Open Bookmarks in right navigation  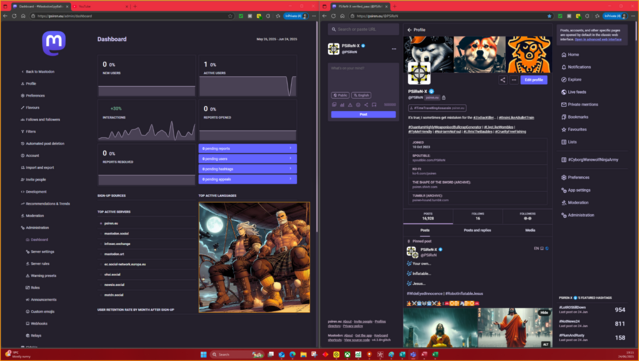click(575, 117)
